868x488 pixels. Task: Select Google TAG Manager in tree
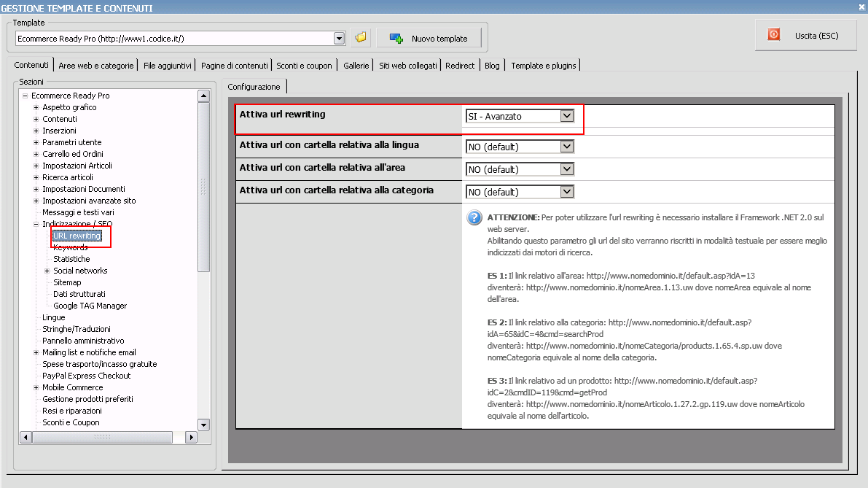tap(90, 306)
